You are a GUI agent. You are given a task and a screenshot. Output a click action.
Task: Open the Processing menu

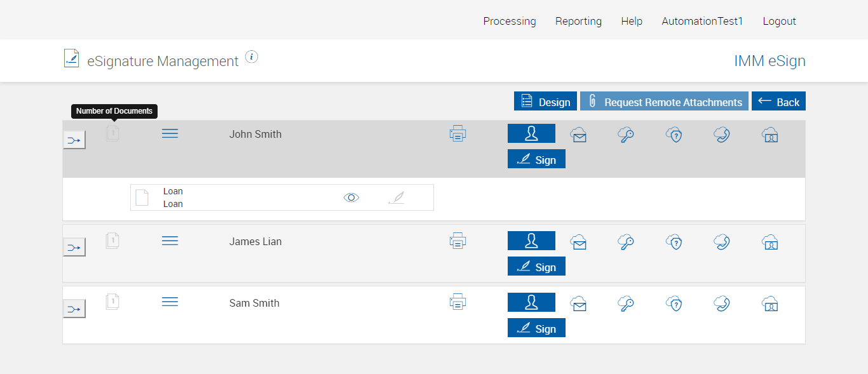[x=509, y=21]
